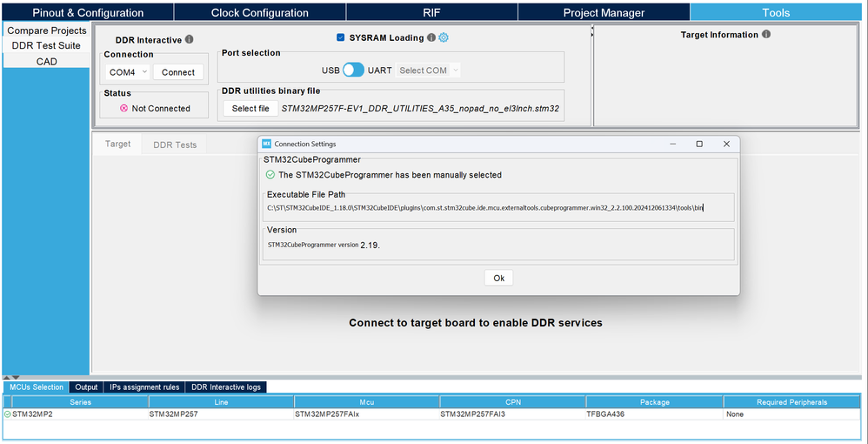Open the DDR Interactive info icon
The image size is (868, 444).
point(190,39)
